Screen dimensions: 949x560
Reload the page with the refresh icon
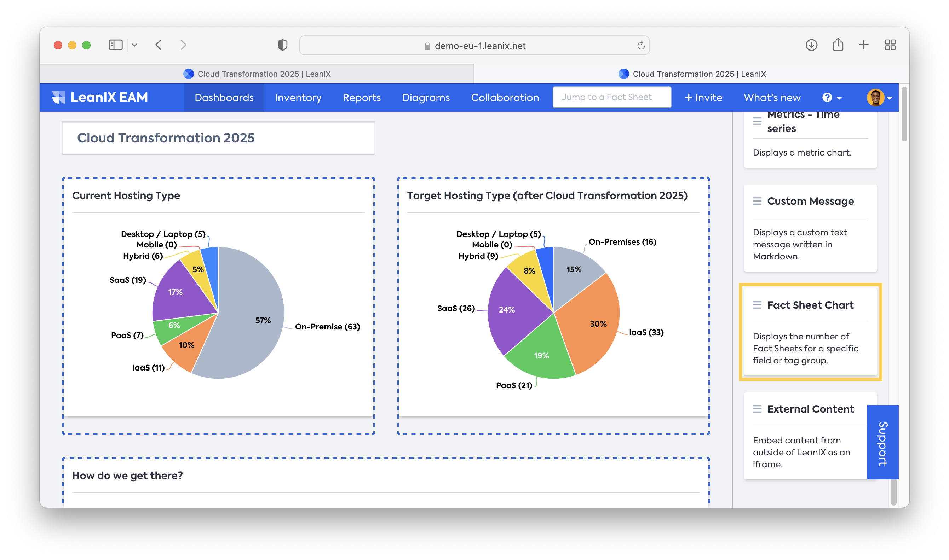click(641, 46)
